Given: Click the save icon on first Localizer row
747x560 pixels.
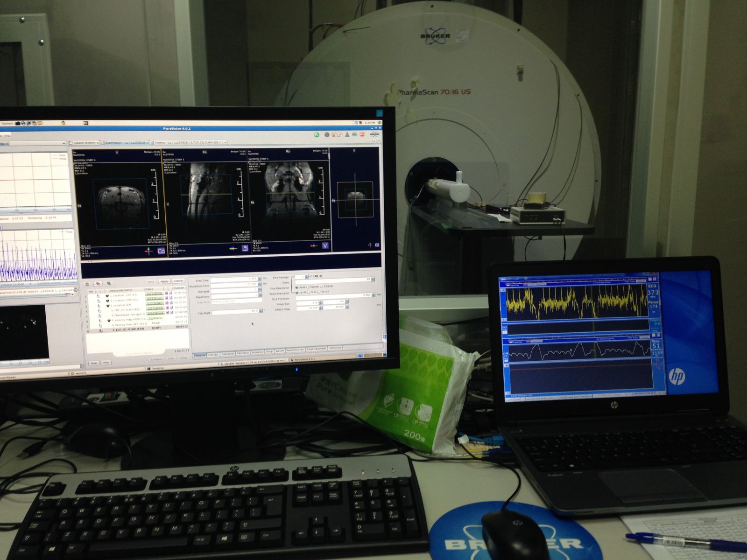Looking at the screenshot, I should click(171, 293).
